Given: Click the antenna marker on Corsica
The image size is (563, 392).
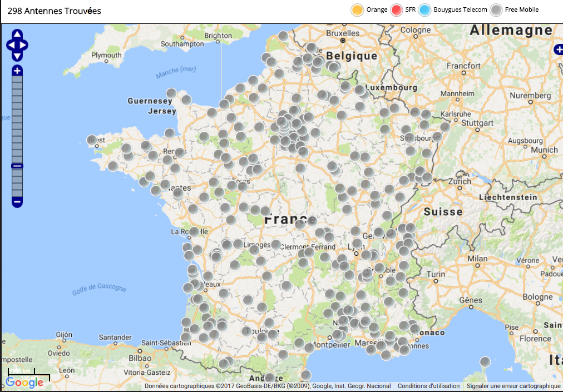Looking at the screenshot, I should 485,362.
